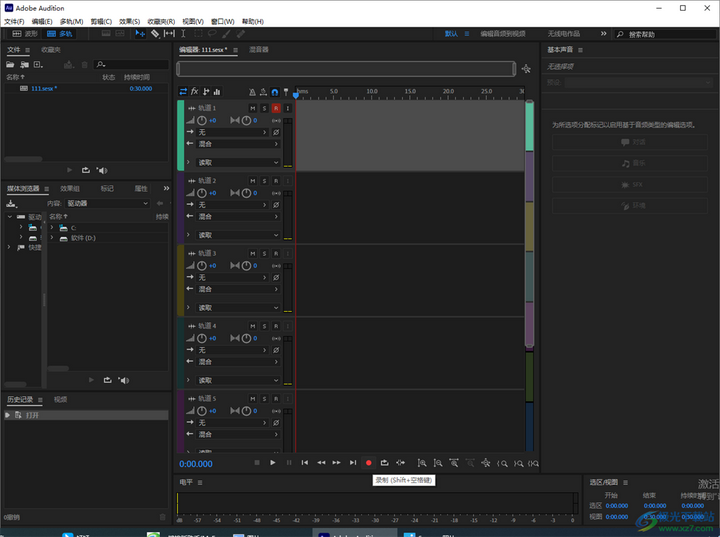Open Track 1 output dropdown 混合
The image size is (720, 537).
[x=238, y=144]
